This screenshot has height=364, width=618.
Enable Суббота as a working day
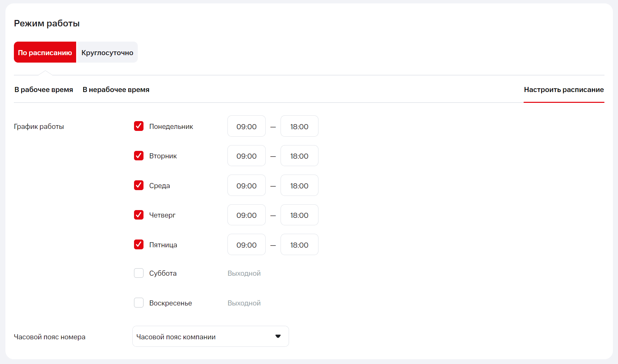pos(139,273)
